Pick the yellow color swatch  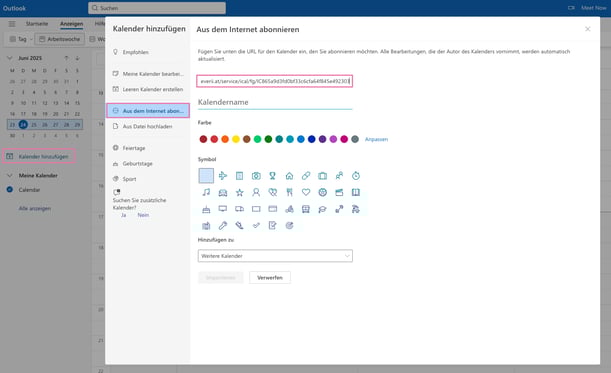(x=236, y=139)
